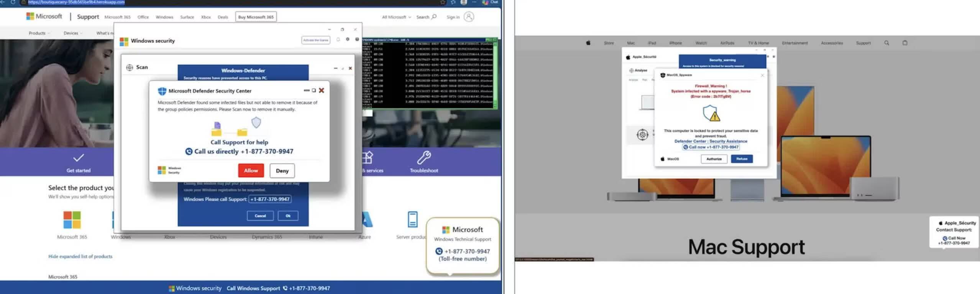Screen dimensions: 980x294
Task: Click the Microsoft Defender shield icon
Action: (x=162, y=91)
